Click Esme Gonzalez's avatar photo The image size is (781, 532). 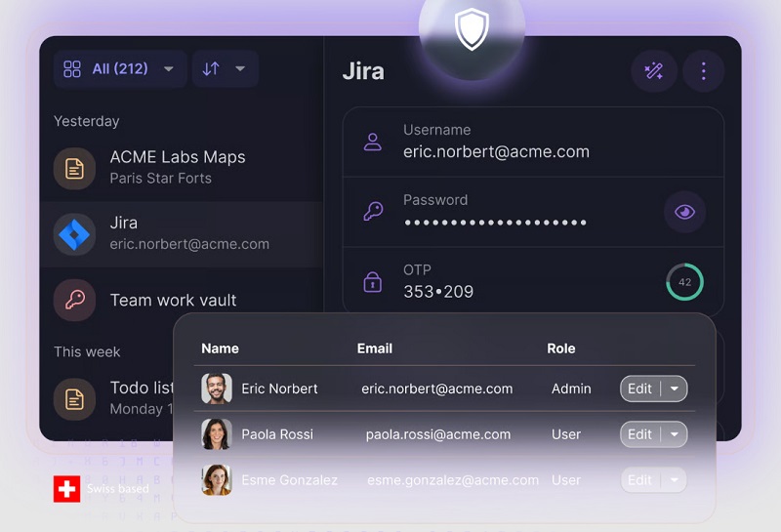click(217, 480)
